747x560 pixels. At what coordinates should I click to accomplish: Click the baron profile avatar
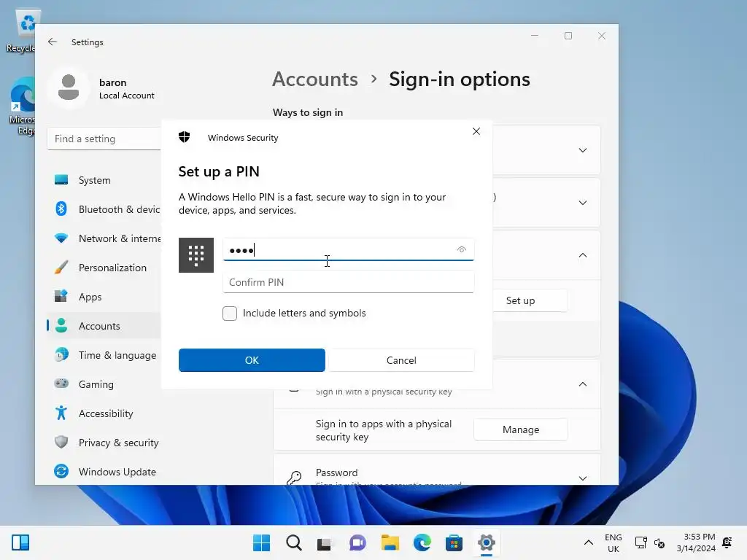click(69, 88)
